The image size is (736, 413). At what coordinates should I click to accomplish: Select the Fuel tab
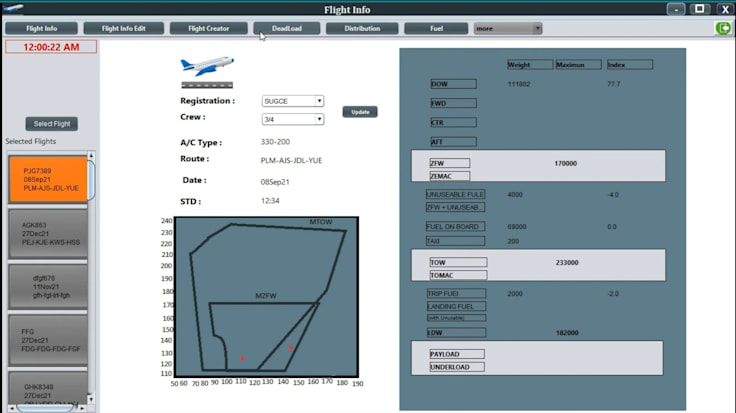pyautogui.click(x=436, y=28)
